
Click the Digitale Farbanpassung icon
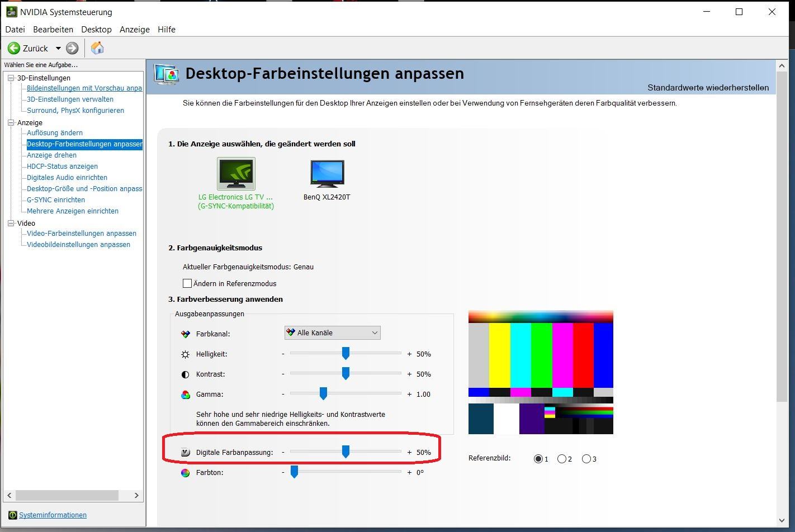click(186, 453)
